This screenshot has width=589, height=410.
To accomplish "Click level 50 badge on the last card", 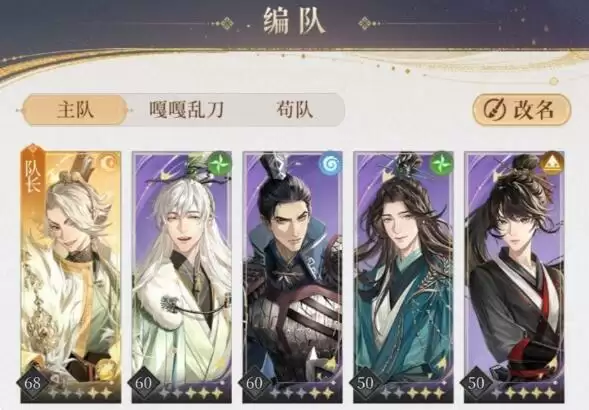I will (x=476, y=383).
